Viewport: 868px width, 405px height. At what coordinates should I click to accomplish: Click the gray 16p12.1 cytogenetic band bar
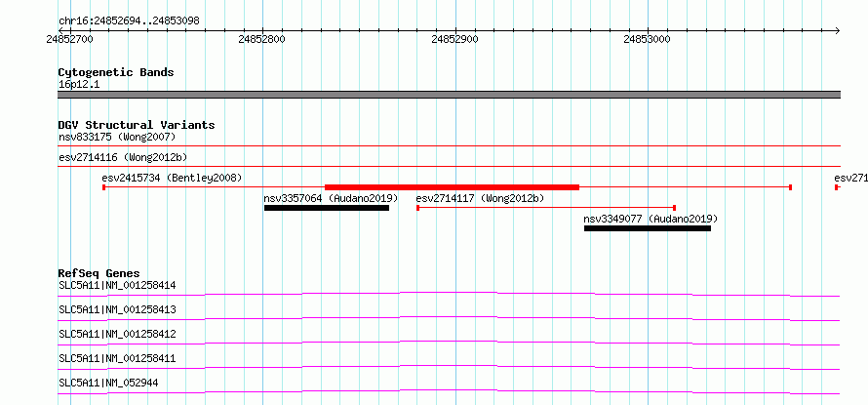point(449,95)
